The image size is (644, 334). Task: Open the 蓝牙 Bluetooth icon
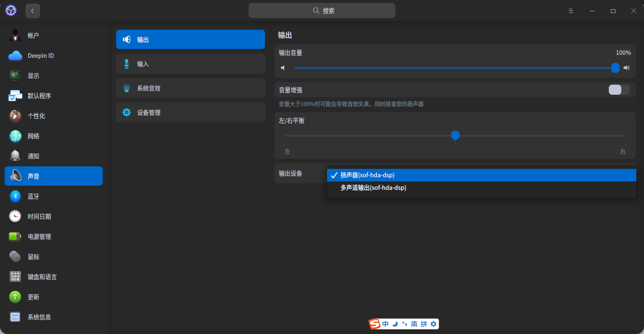(16, 196)
